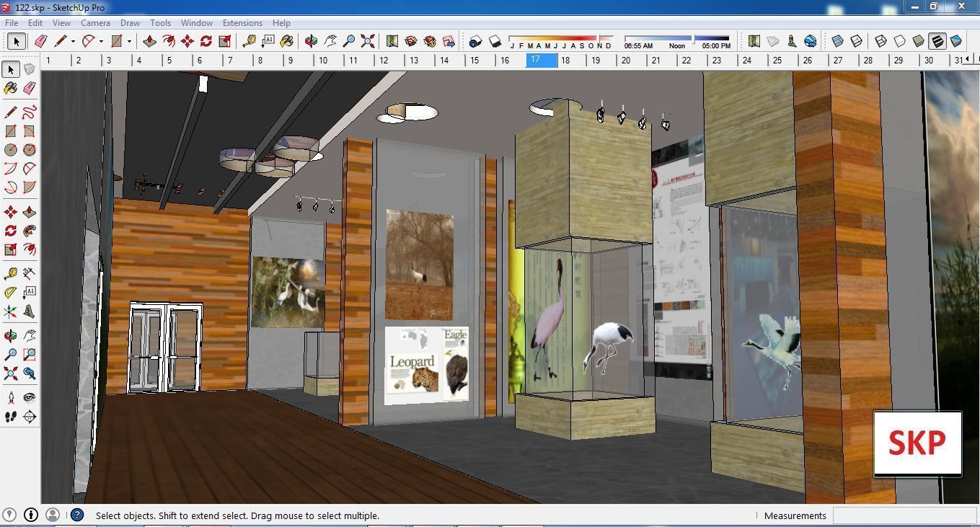
Task: Select the Polygon tool in left palette
Action: (29, 150)
